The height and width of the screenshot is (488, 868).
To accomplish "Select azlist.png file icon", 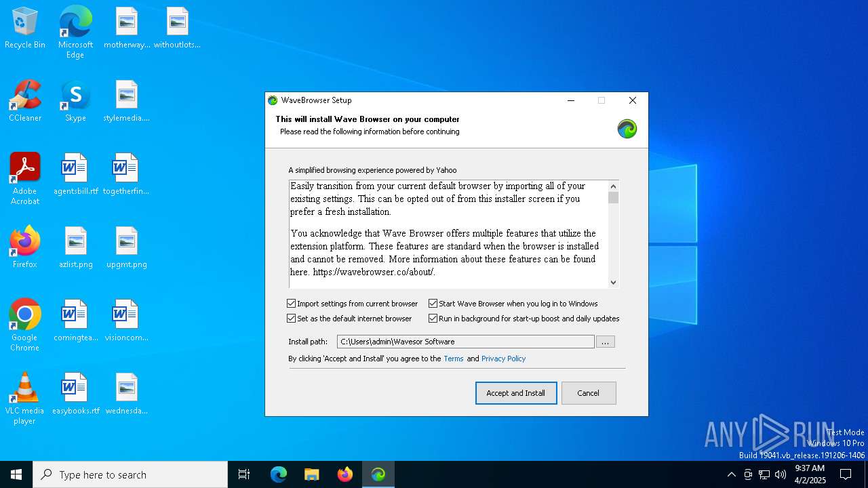I will (x=75, y=248).
